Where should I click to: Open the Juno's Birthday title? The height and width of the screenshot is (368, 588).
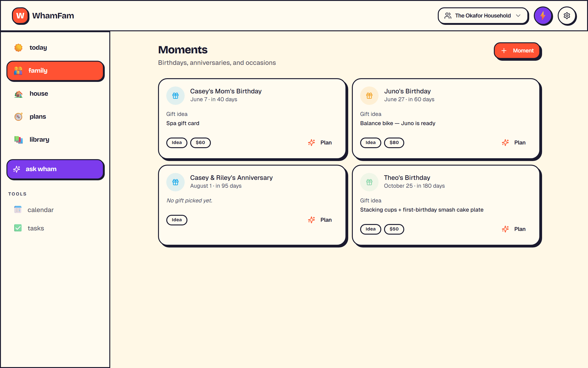tap(407, 91)
